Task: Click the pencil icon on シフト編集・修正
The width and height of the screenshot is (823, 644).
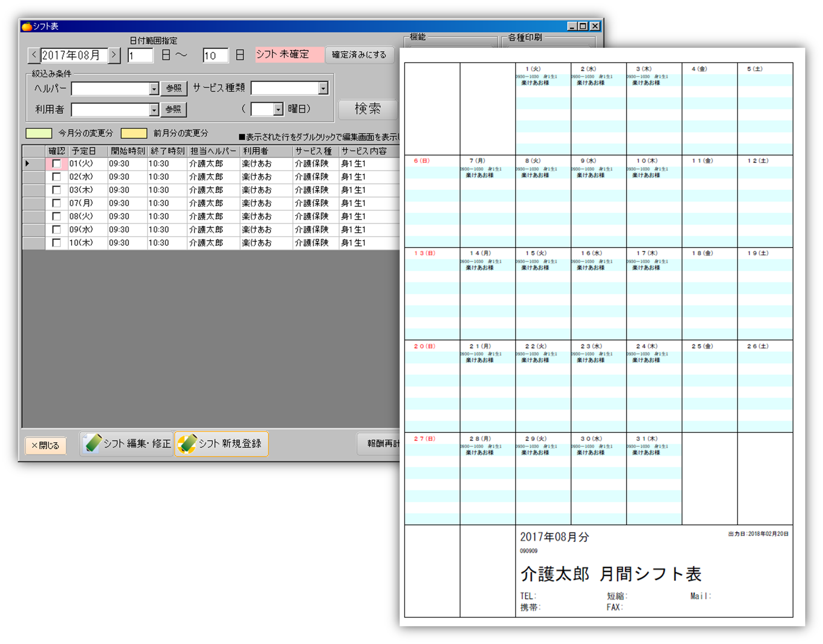Action: click(93, 443)
